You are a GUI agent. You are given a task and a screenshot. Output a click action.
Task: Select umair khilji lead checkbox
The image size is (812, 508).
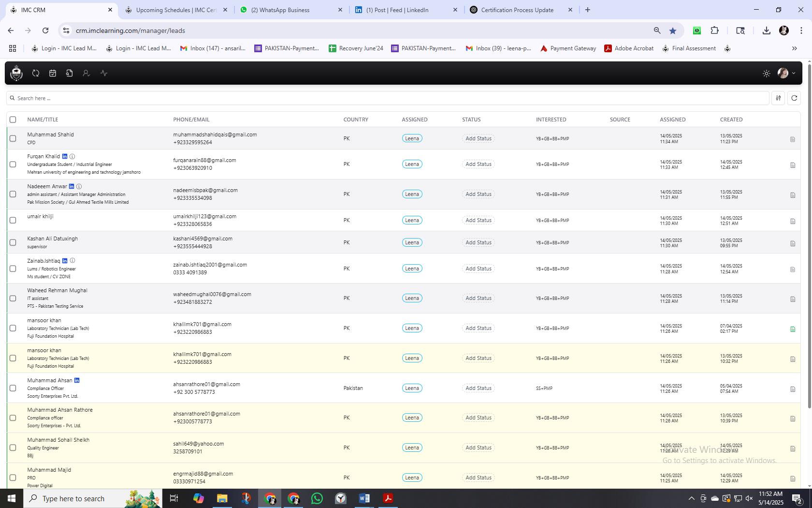tap(13, 220)
